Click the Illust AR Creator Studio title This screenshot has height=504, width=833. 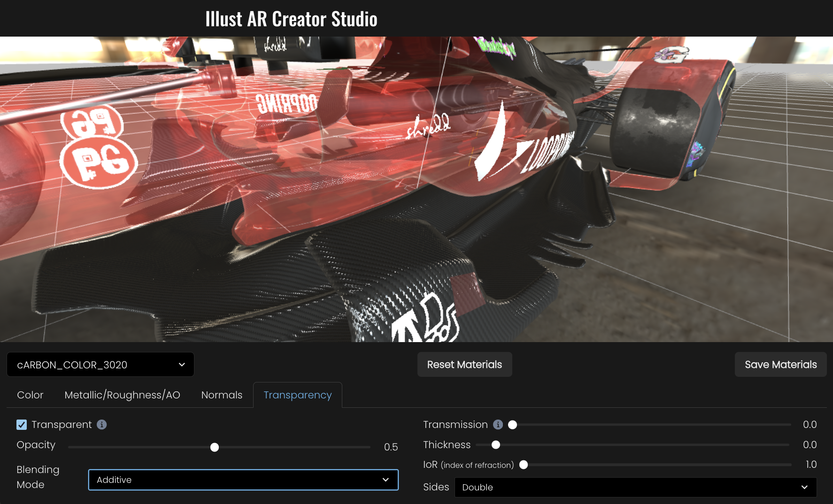tap(291, 19)
